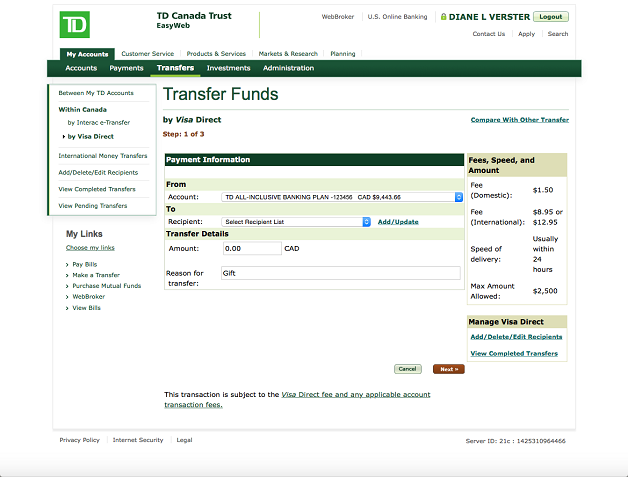Click the Amount input field
Screen dimensions: 628x477
[x=252, y=248]
